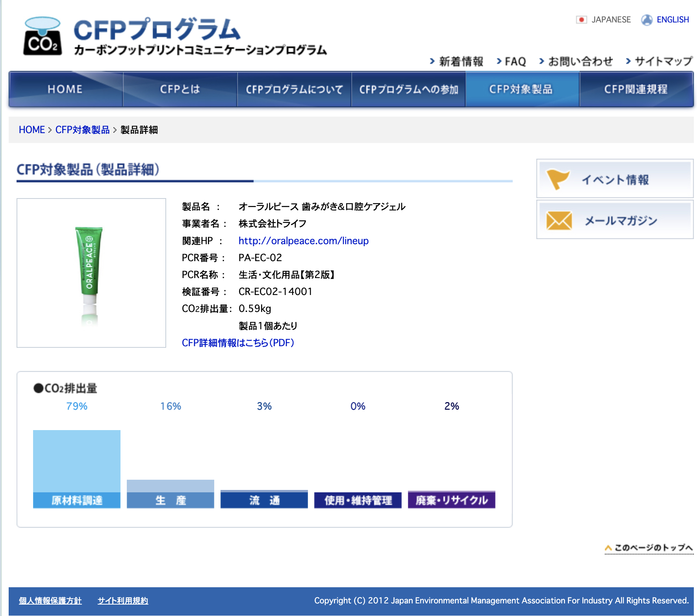Click the 流通 bar label
This screenshot has height=616, width=697.
click(x=264, y=500)
